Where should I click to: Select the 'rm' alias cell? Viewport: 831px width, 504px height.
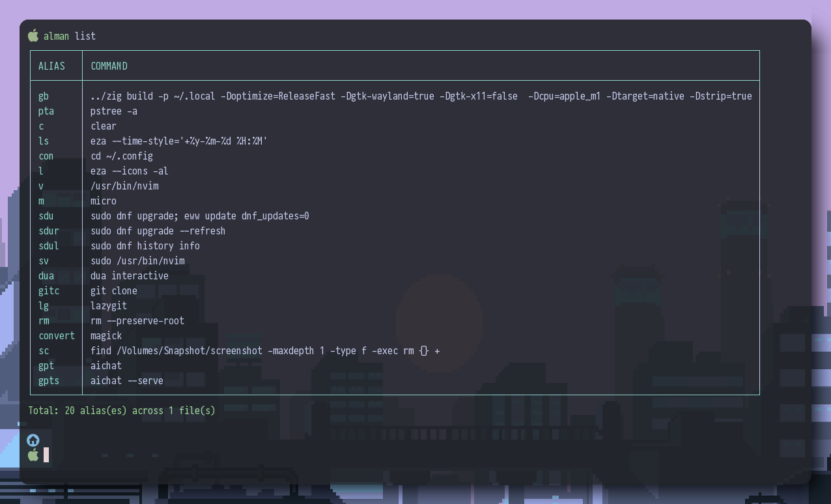tap(44, 321)
